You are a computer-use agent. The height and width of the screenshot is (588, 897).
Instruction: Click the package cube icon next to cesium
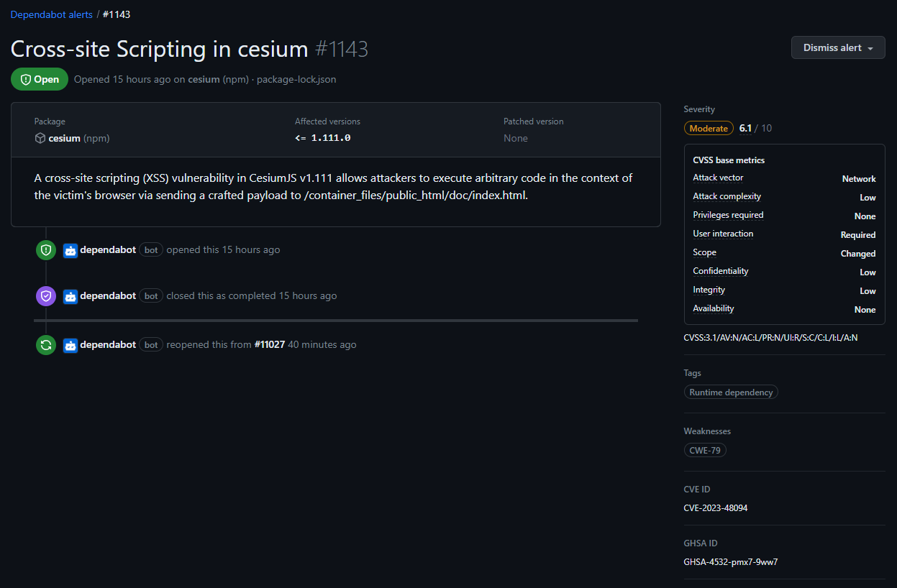(40, 137)
